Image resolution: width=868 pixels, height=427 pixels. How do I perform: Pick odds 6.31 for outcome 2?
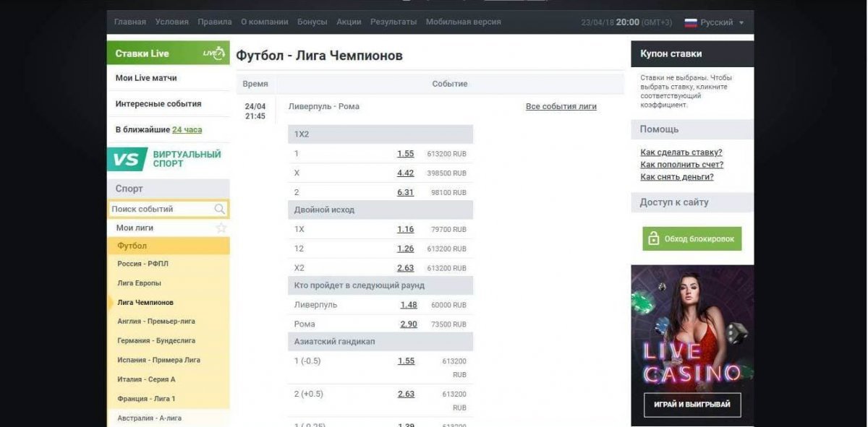pos(406,192)
